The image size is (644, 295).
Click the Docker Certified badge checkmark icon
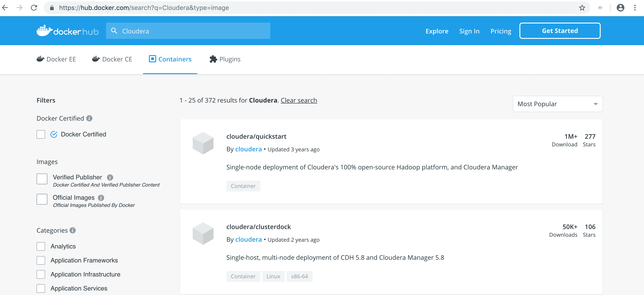[x=54, y=134]
